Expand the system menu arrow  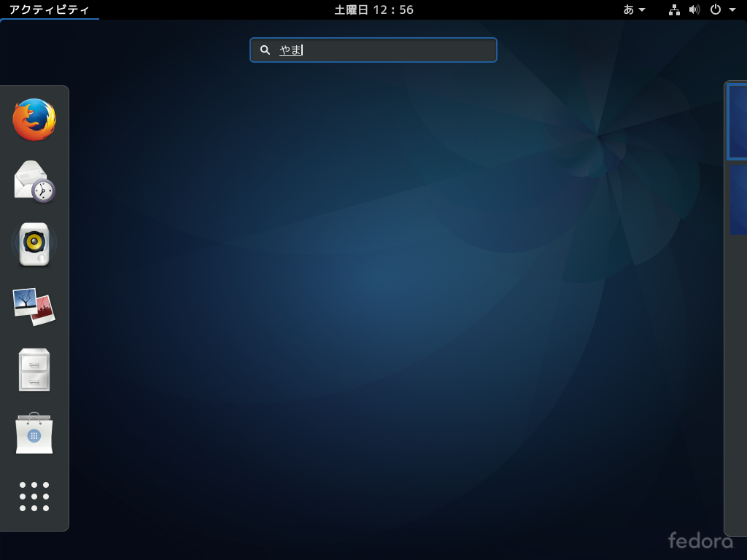click(732, 9)
